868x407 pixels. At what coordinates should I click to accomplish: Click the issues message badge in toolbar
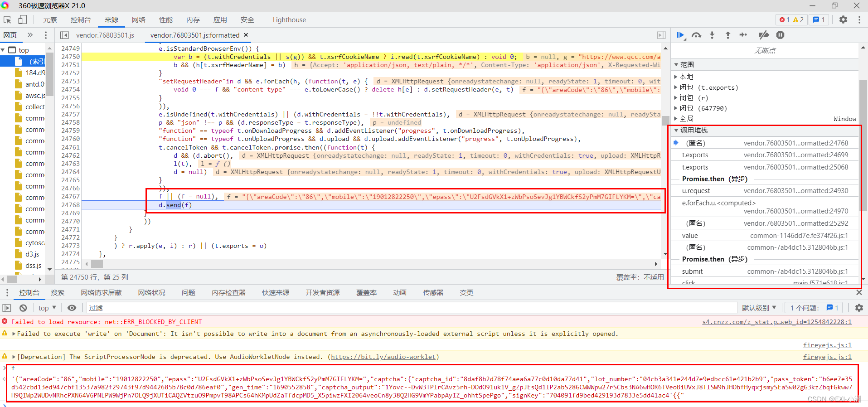(819, 20)
